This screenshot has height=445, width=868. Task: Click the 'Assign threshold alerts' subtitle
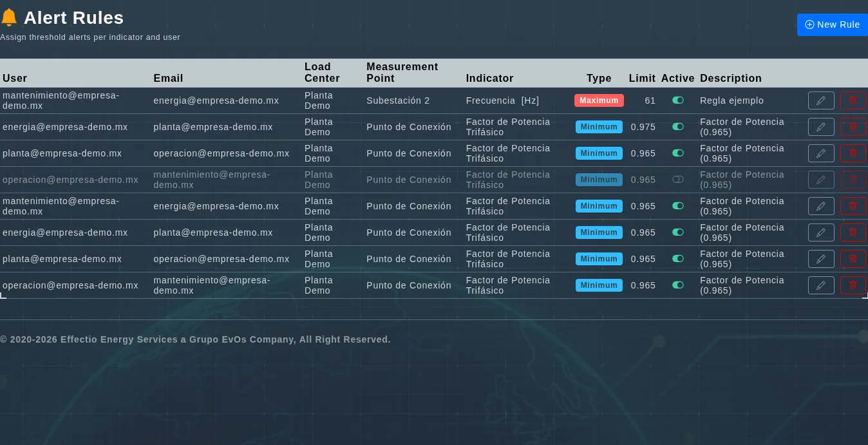(x=90, y=37)
